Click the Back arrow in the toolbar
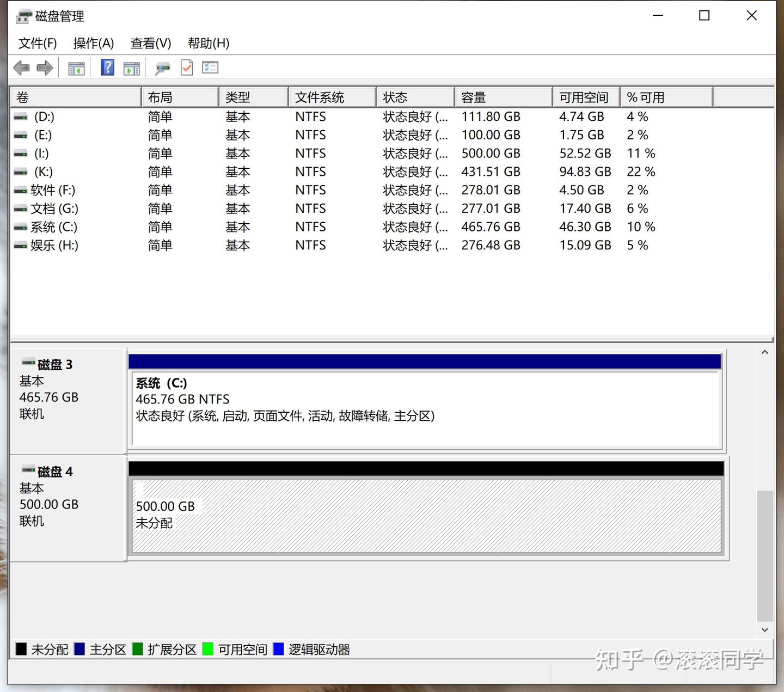Viewport: 784px width, 692px height. tap(21, 68)
